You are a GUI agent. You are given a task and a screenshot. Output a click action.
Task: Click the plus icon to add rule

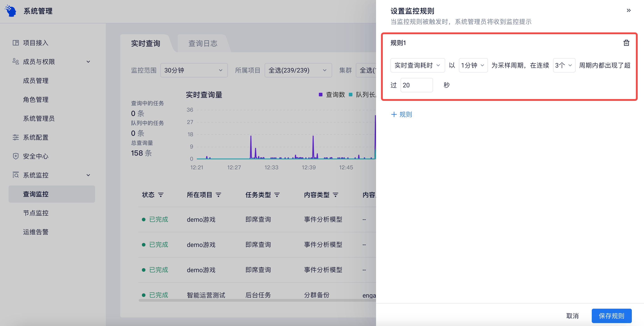pyautogui.click(x=394, y=115)
